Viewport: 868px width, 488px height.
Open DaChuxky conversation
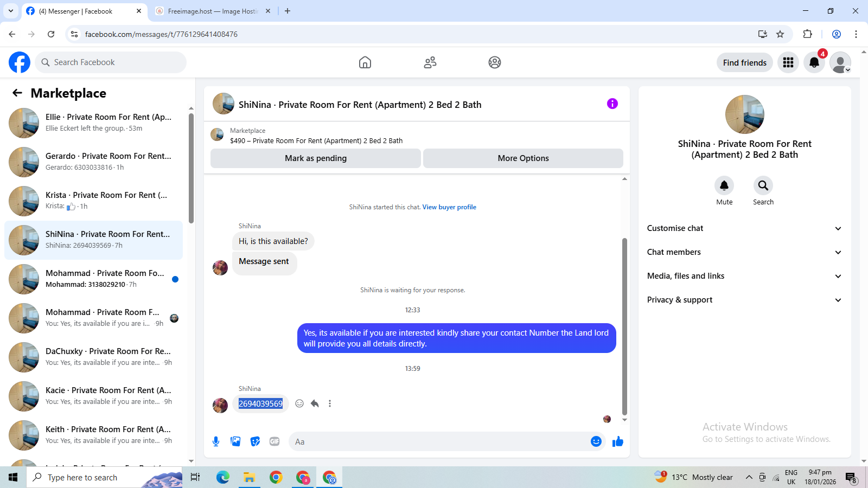94,357
